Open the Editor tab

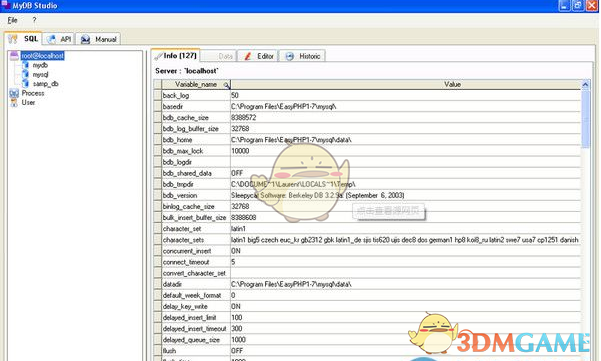(x=258, y=56)
